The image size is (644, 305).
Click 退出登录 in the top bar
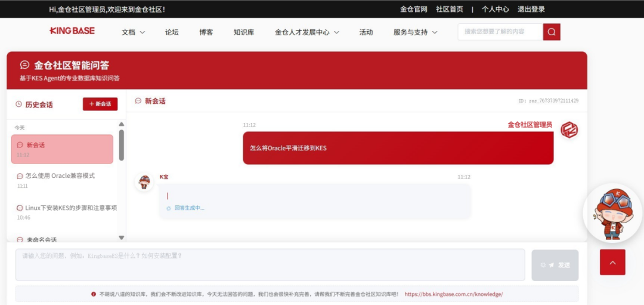point(531,9)
